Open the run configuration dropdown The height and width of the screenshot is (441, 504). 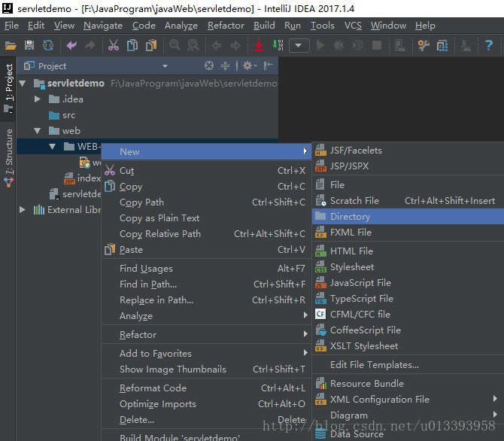tap(299, 45)
